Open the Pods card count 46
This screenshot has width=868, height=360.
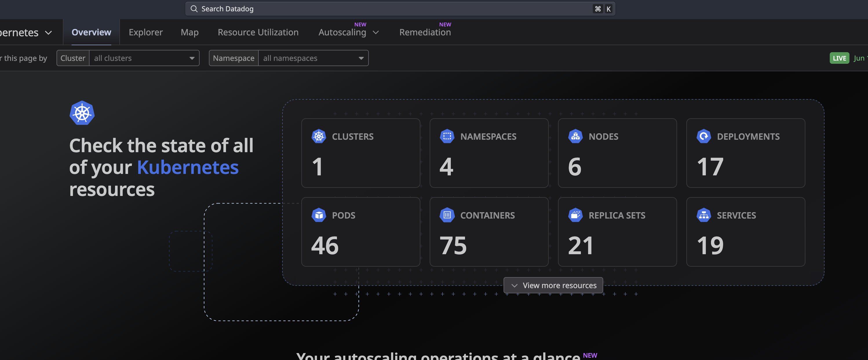pyautogui.click(x=325, y=246)
